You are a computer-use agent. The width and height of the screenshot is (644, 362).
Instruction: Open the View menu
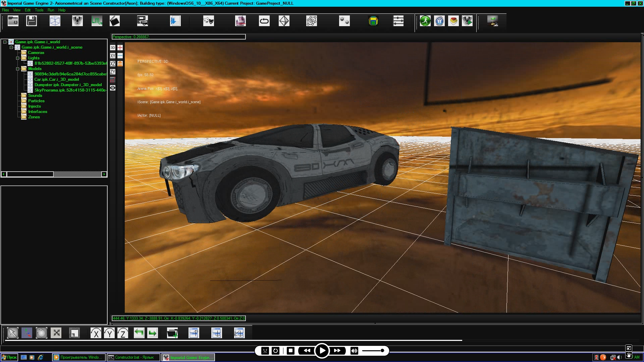click(x=17, y=10)
